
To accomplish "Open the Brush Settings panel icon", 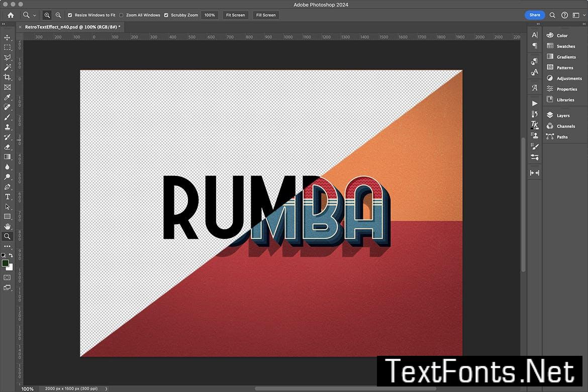I will pos(535,146).
